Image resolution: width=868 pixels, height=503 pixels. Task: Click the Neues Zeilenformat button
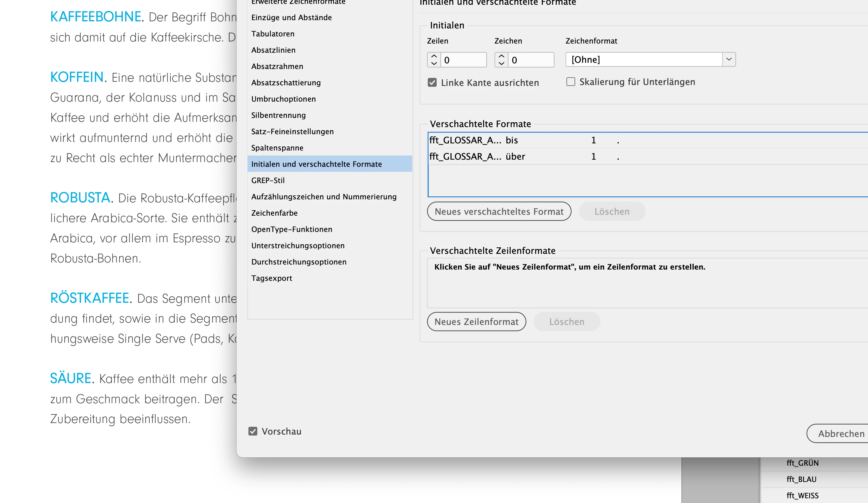(476, 322)
